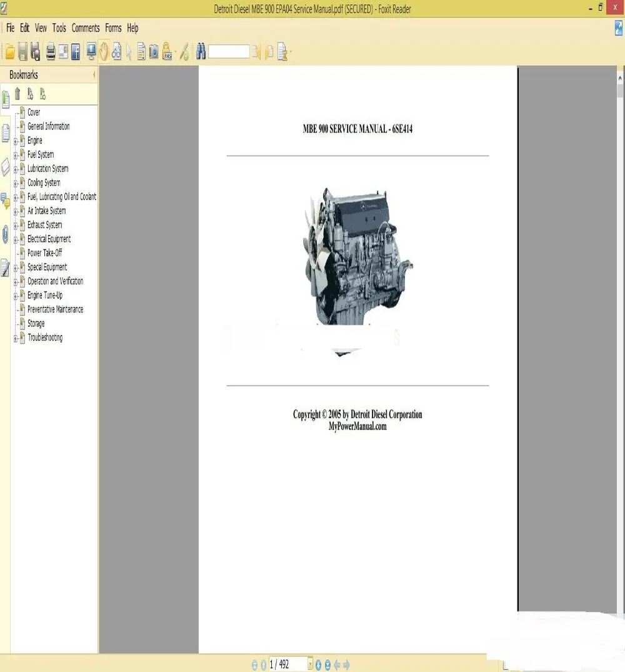Collapse the Bookmarks panel with the arrow
This screenshot has height=672, width=625.
94,74
